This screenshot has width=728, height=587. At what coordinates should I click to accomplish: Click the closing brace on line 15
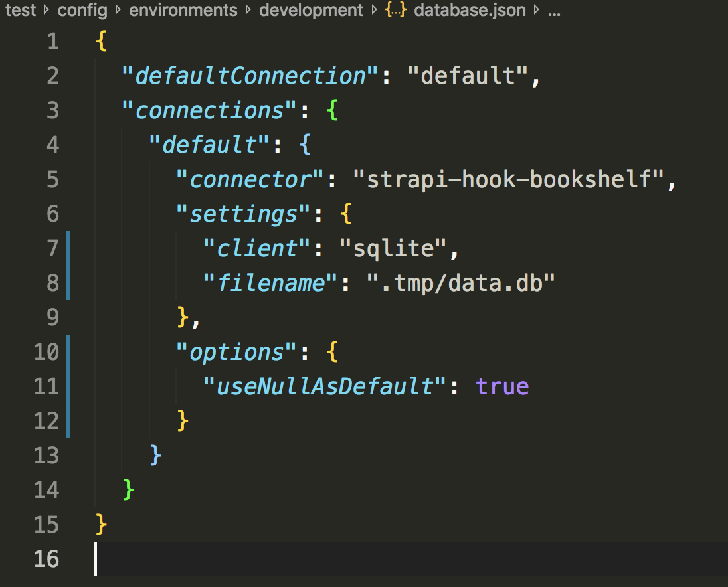[x=101, y=525]
